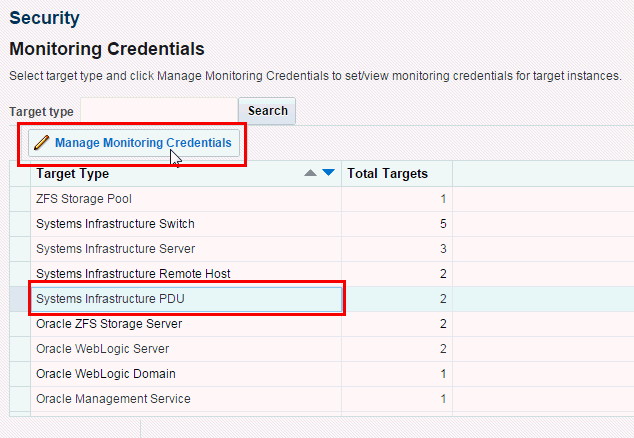Click row selector left of Oracle WebLogic Server

(x=19, y=349)
